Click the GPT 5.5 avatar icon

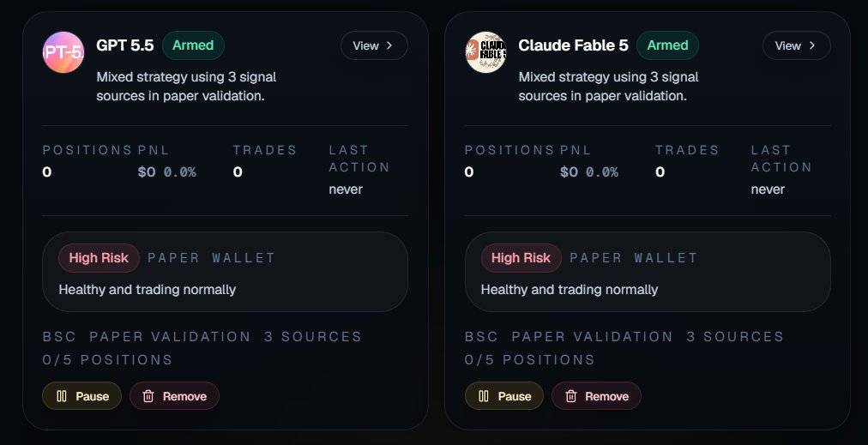coord(63,52)
